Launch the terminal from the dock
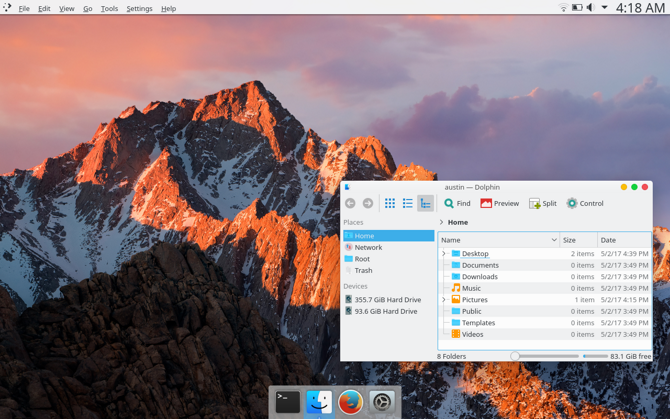This screenshot has height=419, width=670. tap(288, 402)
